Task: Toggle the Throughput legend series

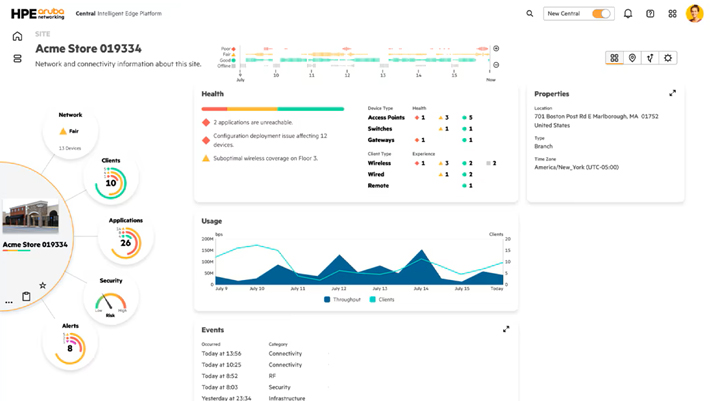Action: click(x=342, y=299)
